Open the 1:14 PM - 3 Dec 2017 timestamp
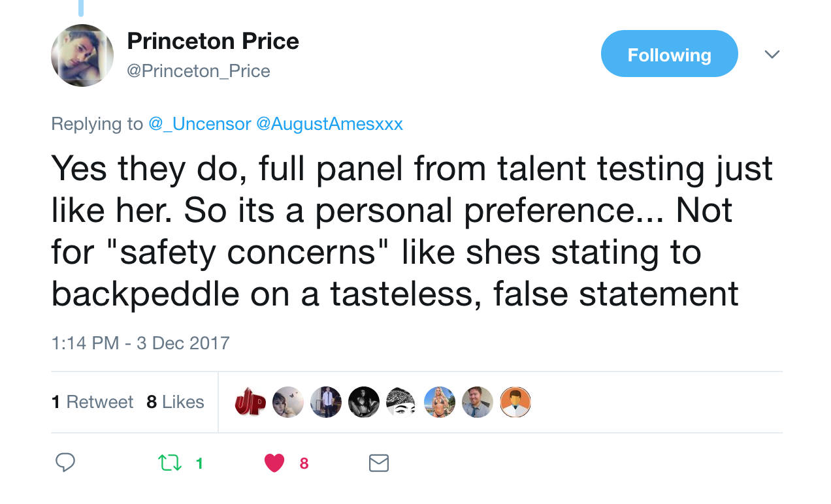Viewport: 831px width, 504px height. [140, 343]
